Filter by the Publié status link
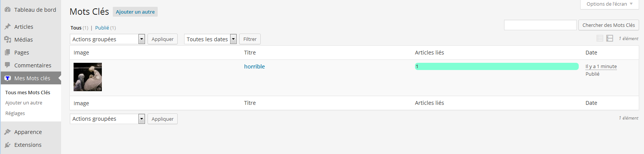The image size is (644, 154). pyautogui.click(x=102, y=28)
